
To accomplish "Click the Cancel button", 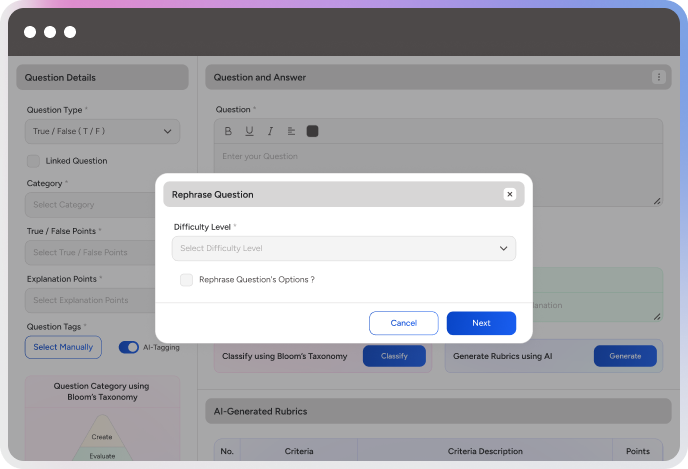I will (x=403, y=323).
